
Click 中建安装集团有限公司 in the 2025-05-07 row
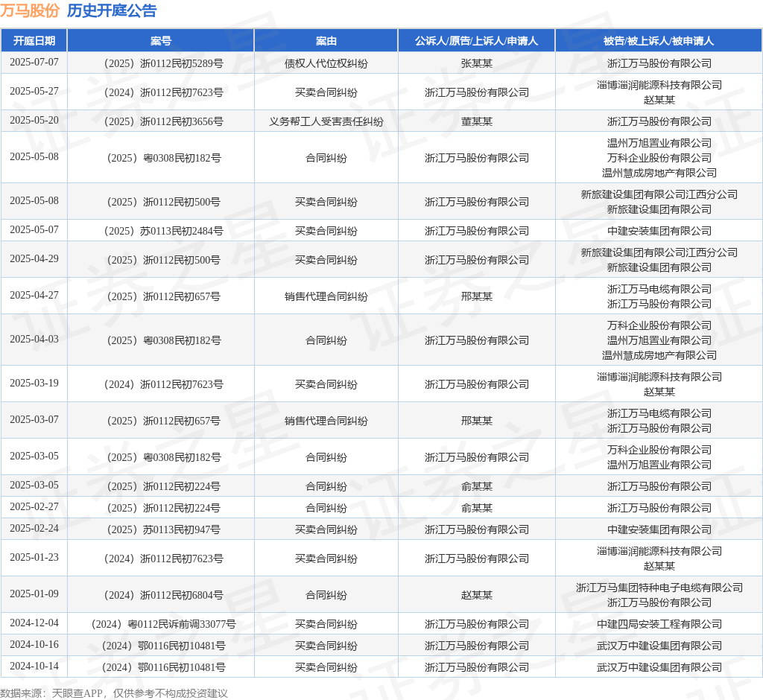pyautogui.click(x=659, y=231)
